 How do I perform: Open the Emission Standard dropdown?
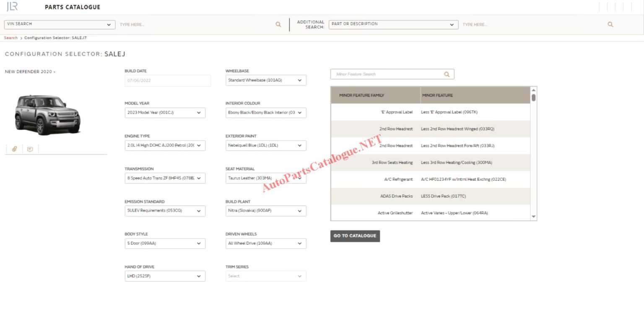[165, 211]
